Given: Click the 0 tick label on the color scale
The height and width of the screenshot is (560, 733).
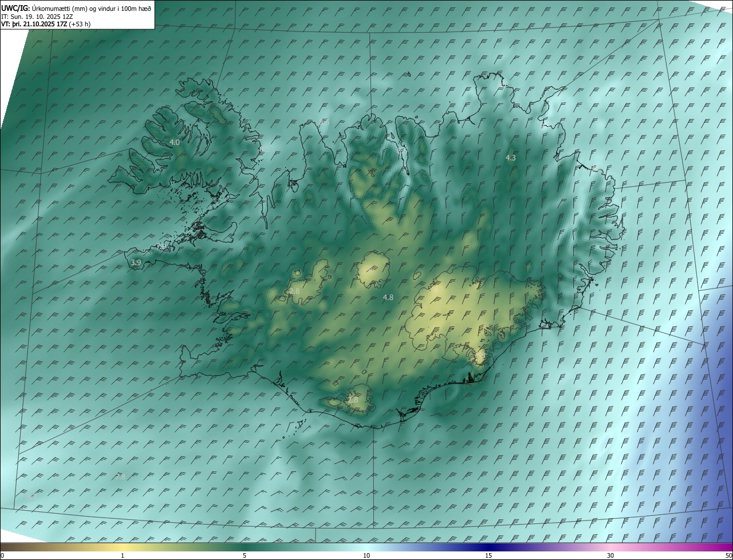Looking at the screenshot, I should (x=2, y=555).
